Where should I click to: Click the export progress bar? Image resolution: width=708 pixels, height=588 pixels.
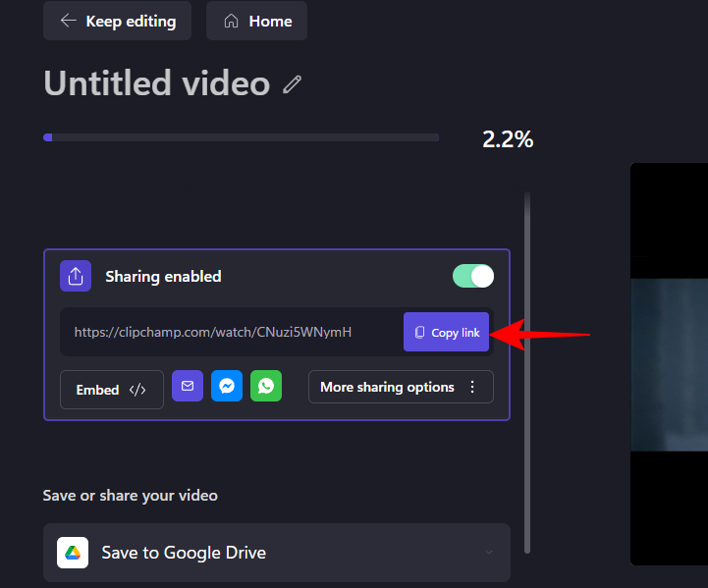[x=242, y=137]
